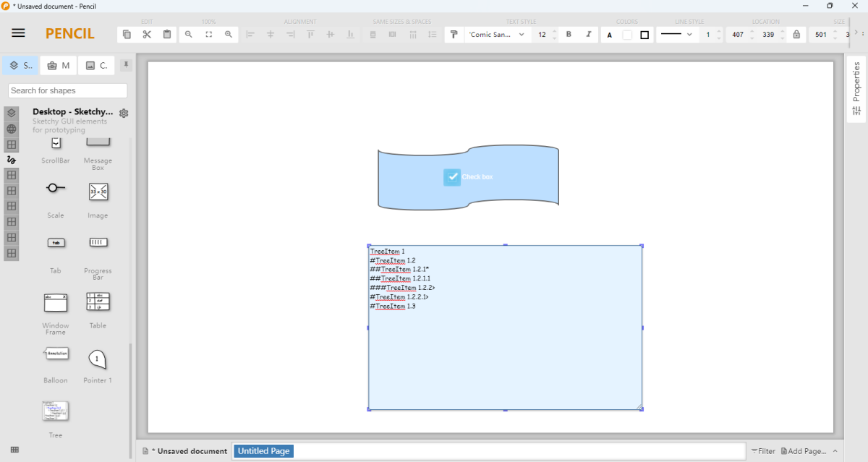Click the Zoom out magnifier icon
This screenshot has width=868, height=462.
(x=189, y=34)
